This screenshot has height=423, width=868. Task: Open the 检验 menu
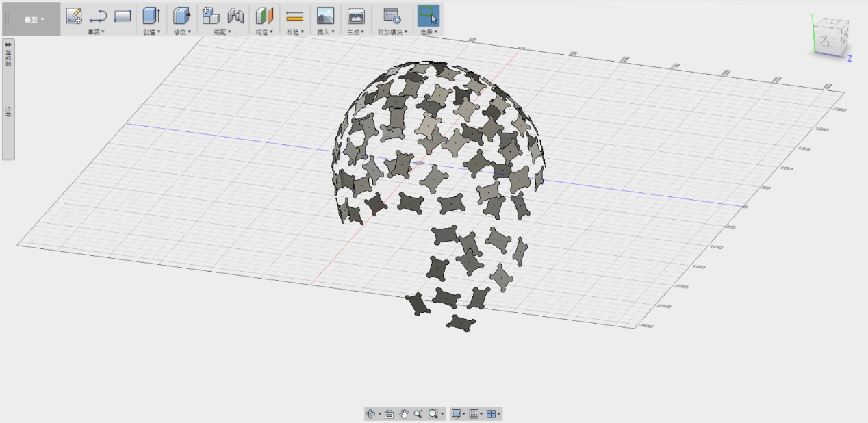[295, 32]
